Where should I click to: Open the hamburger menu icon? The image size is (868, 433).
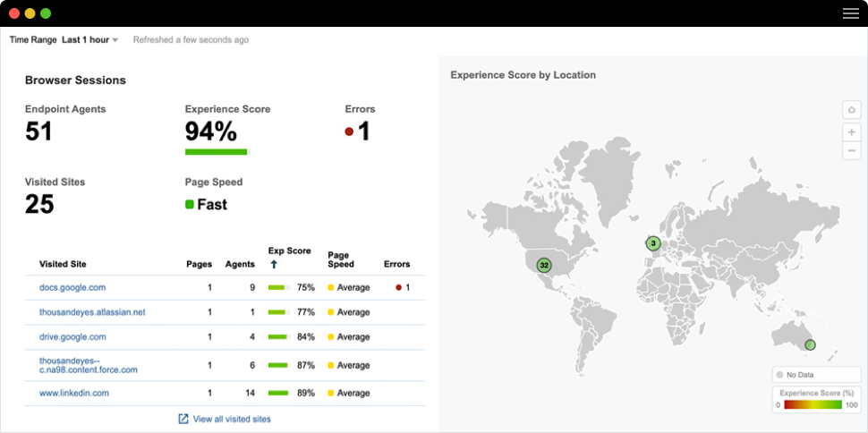tap(850, 13)
